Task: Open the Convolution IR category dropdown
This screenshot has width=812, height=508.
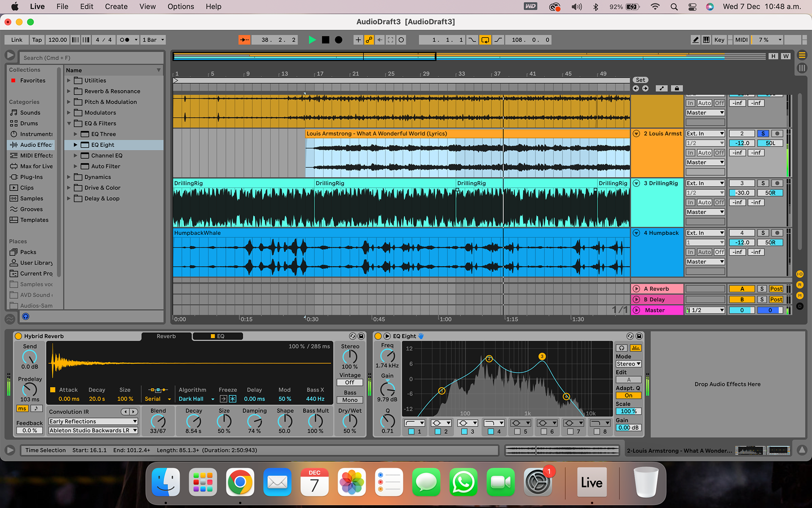Action: click(x=93, y=421)
